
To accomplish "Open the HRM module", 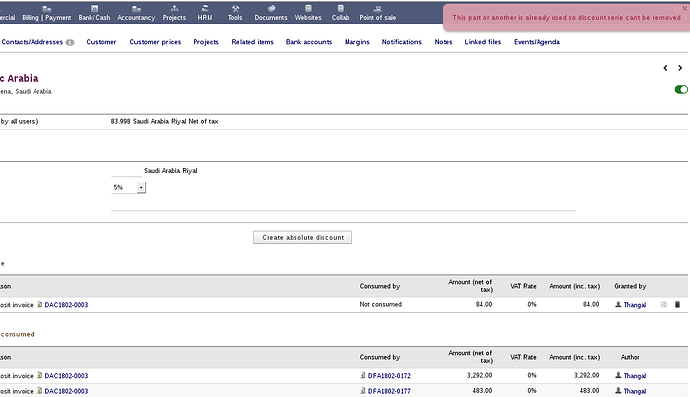I will (205, 13).
